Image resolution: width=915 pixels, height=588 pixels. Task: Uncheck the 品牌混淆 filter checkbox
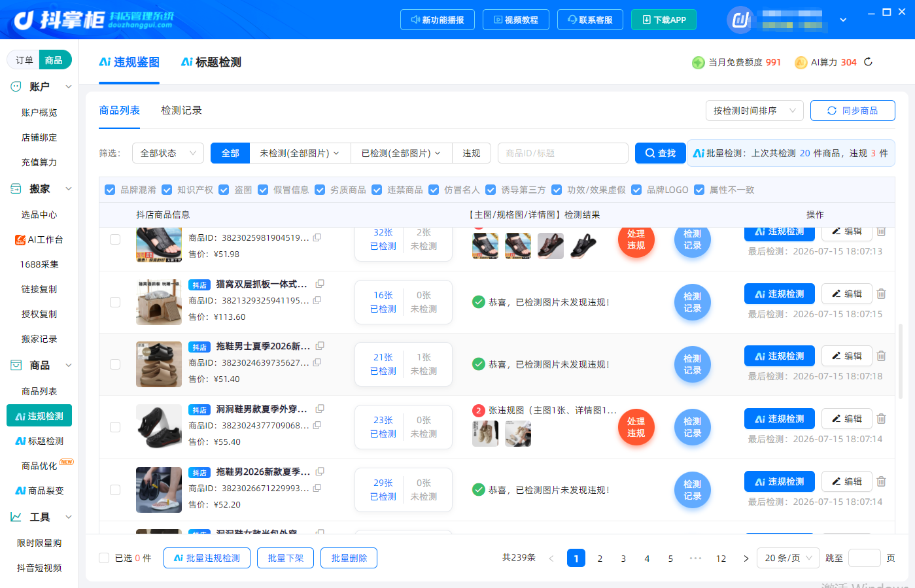(110, 190)
